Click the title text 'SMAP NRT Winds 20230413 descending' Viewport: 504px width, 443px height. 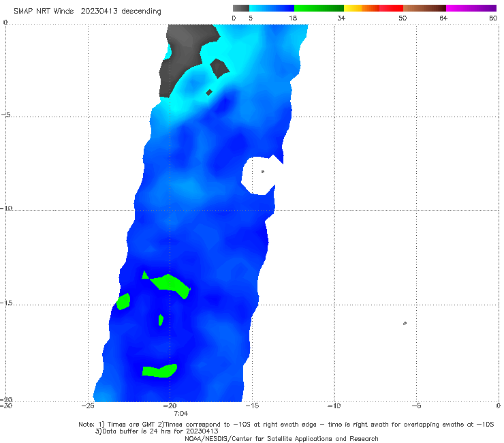87,11
